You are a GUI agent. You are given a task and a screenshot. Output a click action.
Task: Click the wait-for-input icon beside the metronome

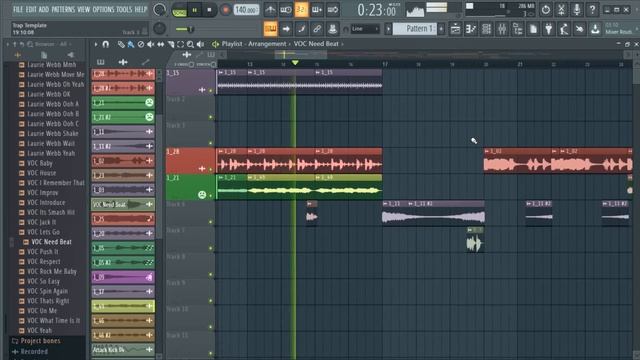(x=286, y=9)
